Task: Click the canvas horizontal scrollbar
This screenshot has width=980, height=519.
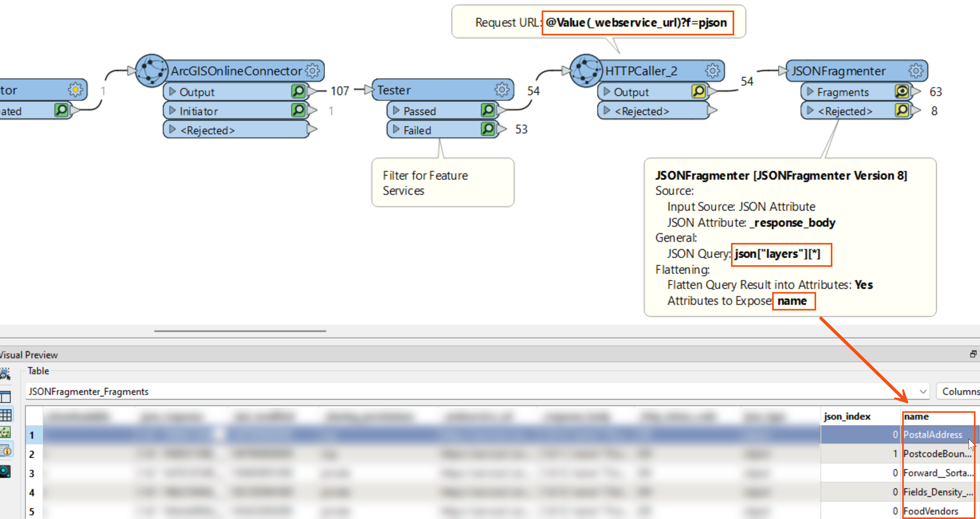Action: point(240,331)
